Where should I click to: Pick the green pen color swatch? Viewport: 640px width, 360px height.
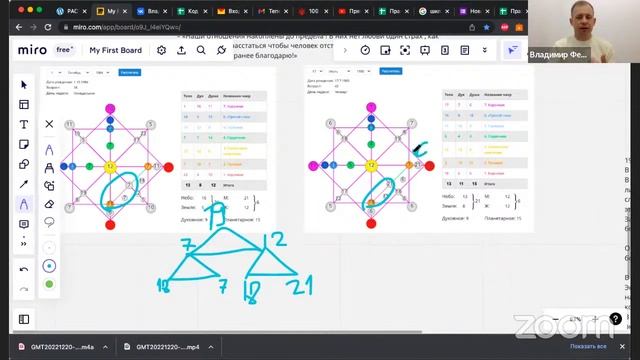pyautogui.click(x=49, y=284)
